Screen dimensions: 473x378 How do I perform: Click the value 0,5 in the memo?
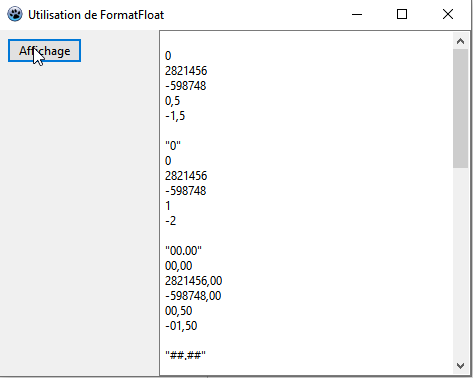coord(172,101)
